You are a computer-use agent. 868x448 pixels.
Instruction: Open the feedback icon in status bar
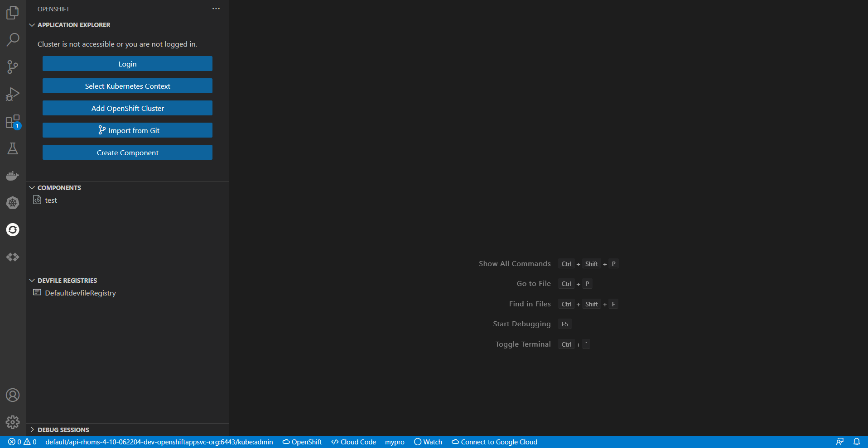(x=839, y=442)
